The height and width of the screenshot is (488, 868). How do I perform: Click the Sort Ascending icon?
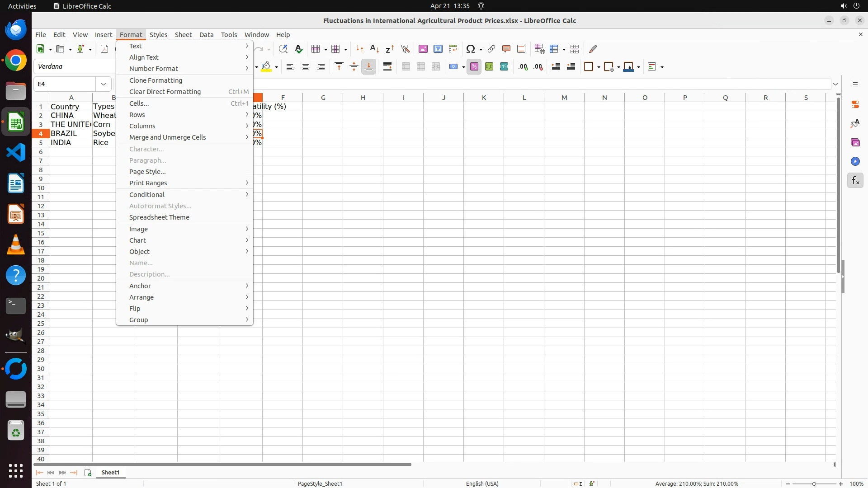pos(374,49)
